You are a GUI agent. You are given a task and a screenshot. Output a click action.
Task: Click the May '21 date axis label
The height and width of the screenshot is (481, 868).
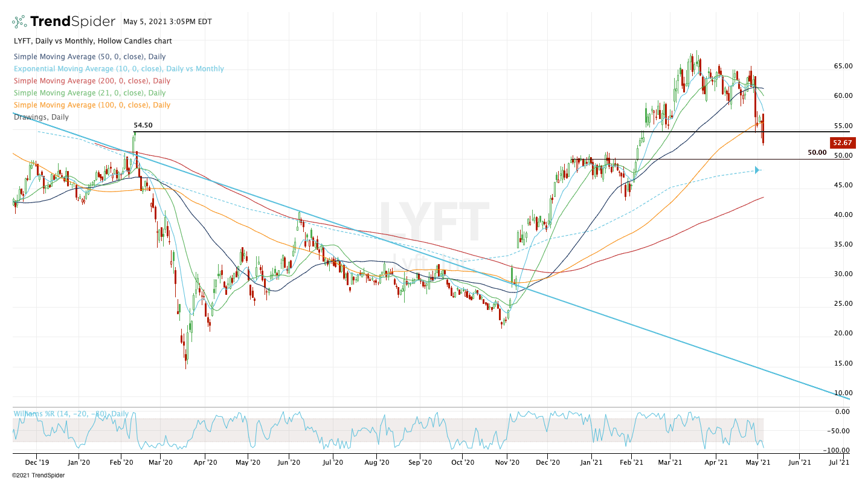757,462
